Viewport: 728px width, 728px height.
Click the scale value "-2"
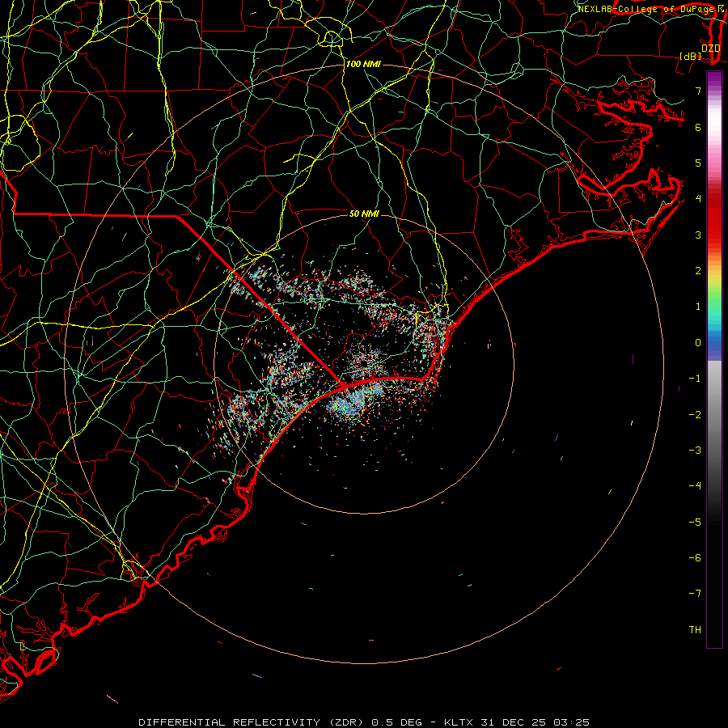click(x=695, y=415)
